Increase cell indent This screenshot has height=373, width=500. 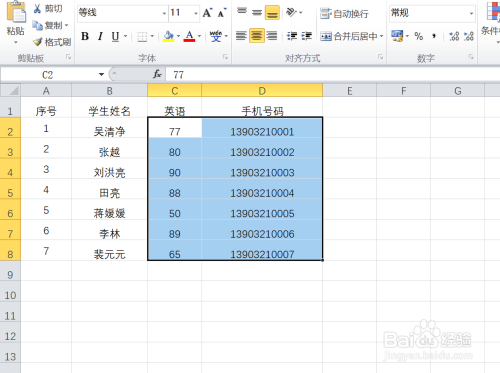tap(307, 36)
